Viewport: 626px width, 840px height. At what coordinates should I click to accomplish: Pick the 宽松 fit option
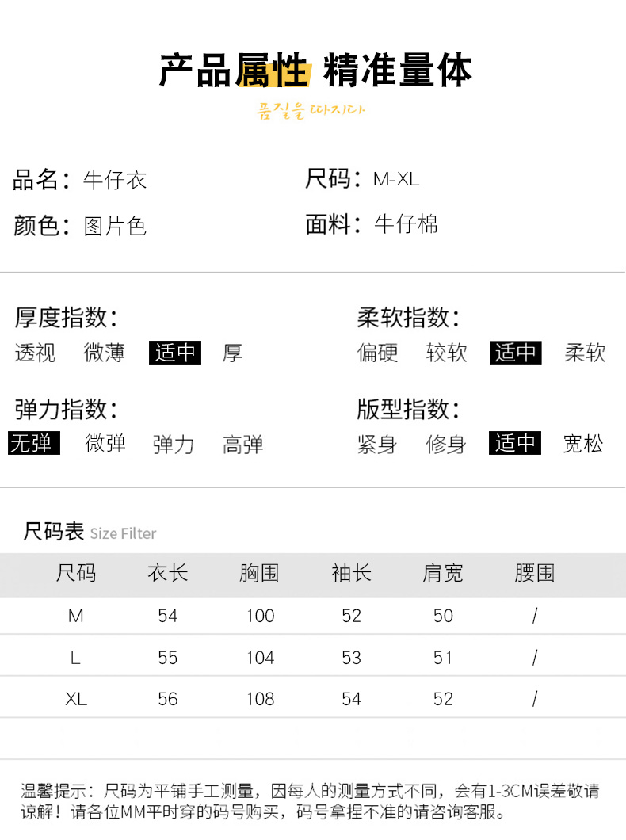tap(583, 444)
